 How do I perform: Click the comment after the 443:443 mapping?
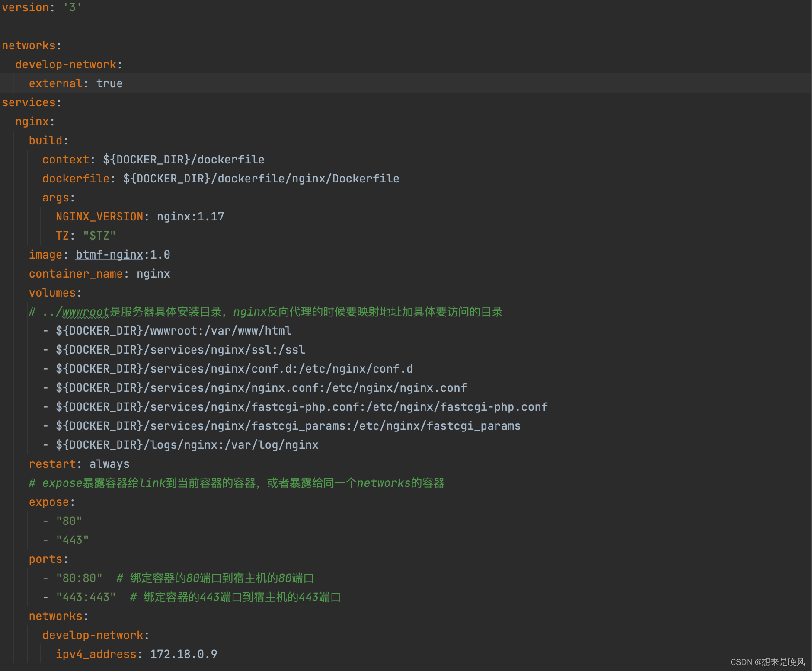pyautogui.click(x=236, y=597)
